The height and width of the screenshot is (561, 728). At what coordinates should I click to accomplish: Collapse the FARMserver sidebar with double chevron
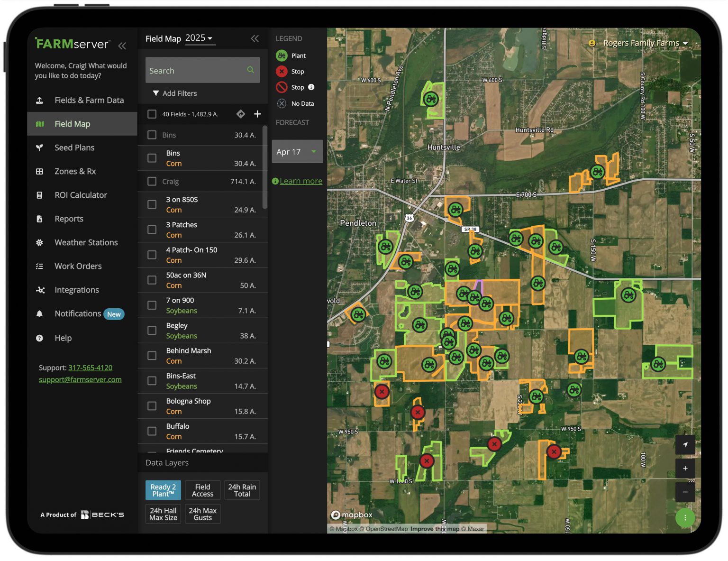(122, 46)
